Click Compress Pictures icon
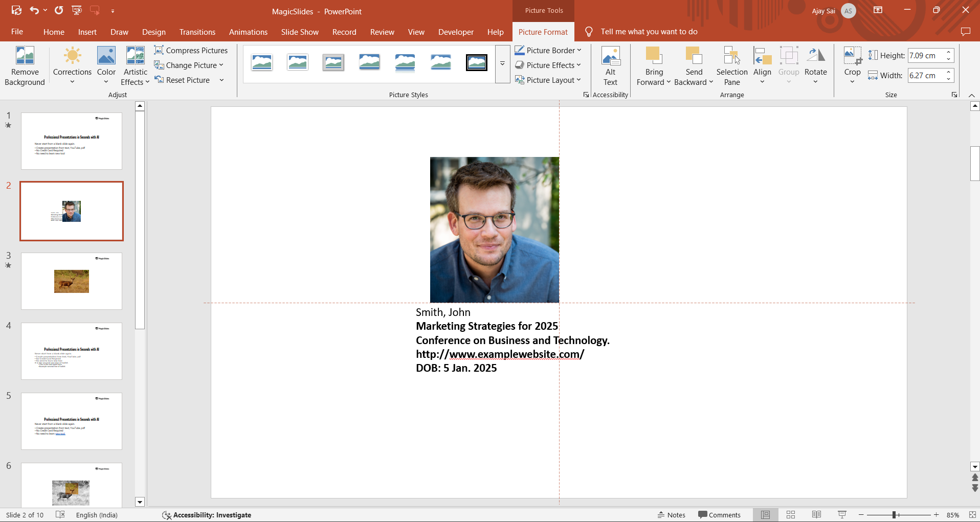Screen dimensions: 980x522 coord(159,50)
